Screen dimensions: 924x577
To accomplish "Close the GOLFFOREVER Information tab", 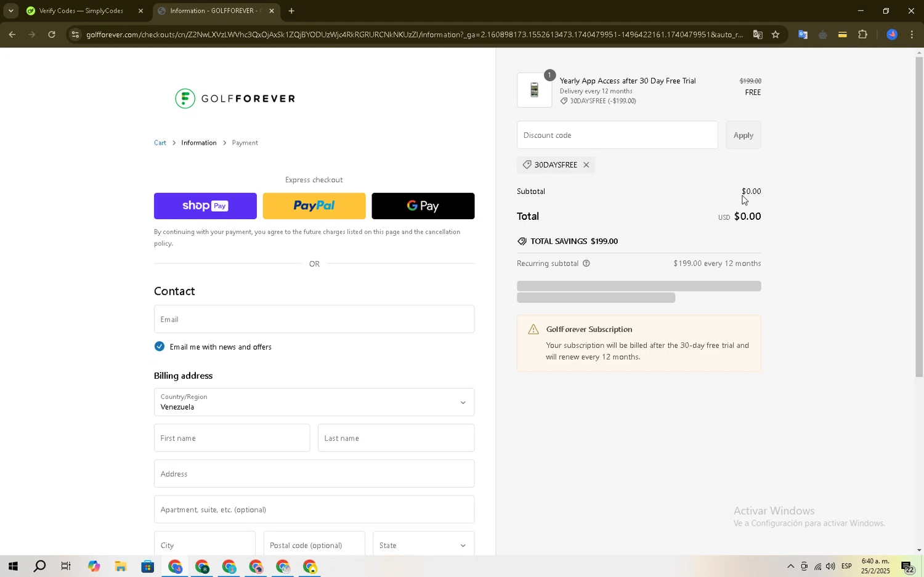I will [x=272, y=11].
